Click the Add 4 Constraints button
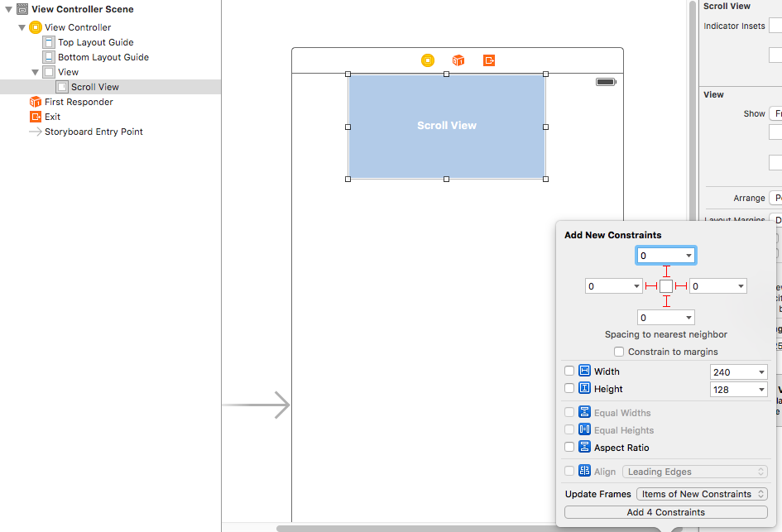 666,512
